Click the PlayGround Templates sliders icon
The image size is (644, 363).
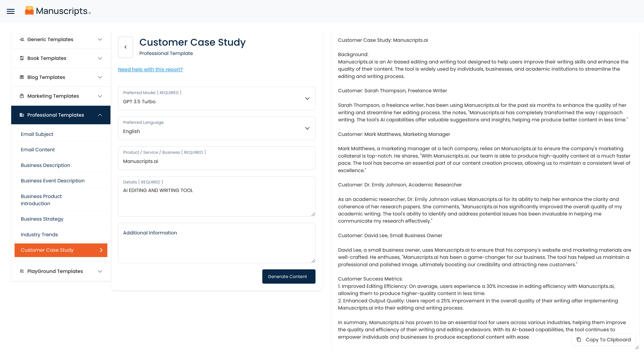[x=22, y=271]
